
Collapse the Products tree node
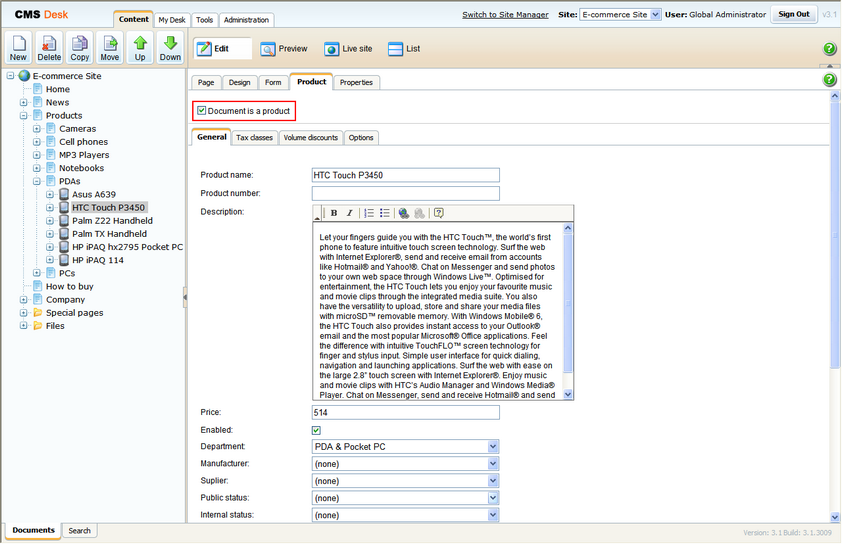(x=23, y=115)
